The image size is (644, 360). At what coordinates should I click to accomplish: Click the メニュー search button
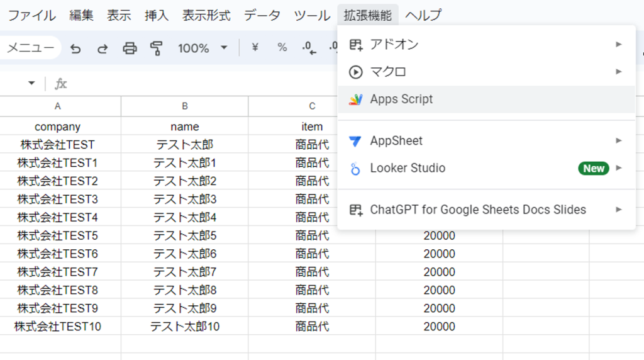point(30,48)
